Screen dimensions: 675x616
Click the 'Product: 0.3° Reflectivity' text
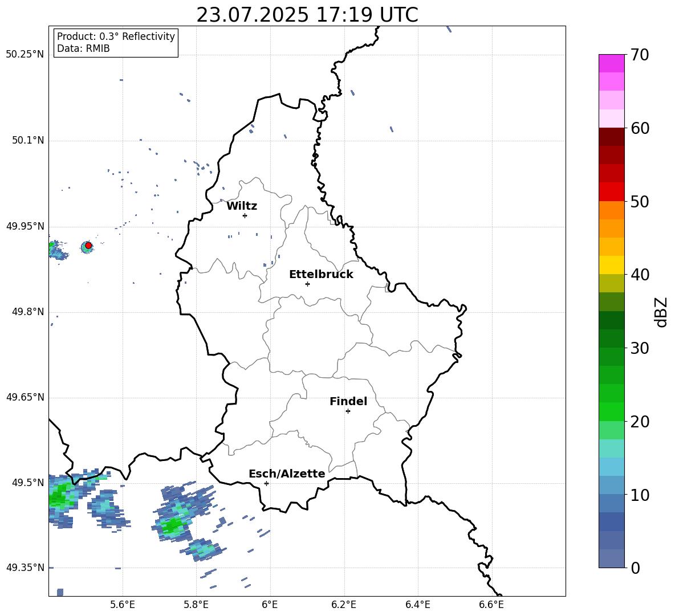point(116,36)
